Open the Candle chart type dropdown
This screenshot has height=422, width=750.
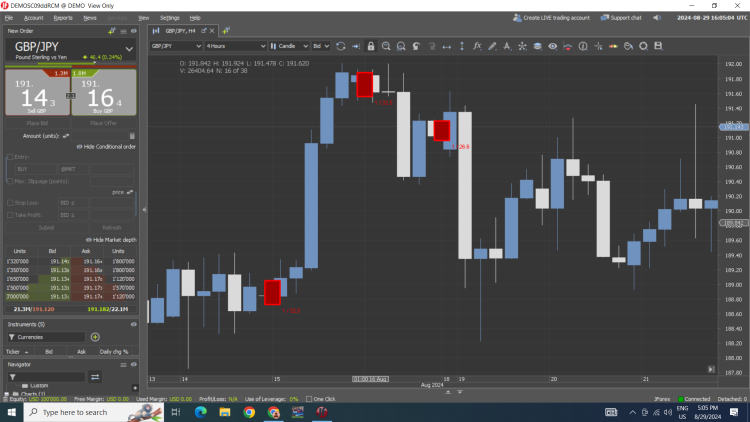[x=289, y=46]
